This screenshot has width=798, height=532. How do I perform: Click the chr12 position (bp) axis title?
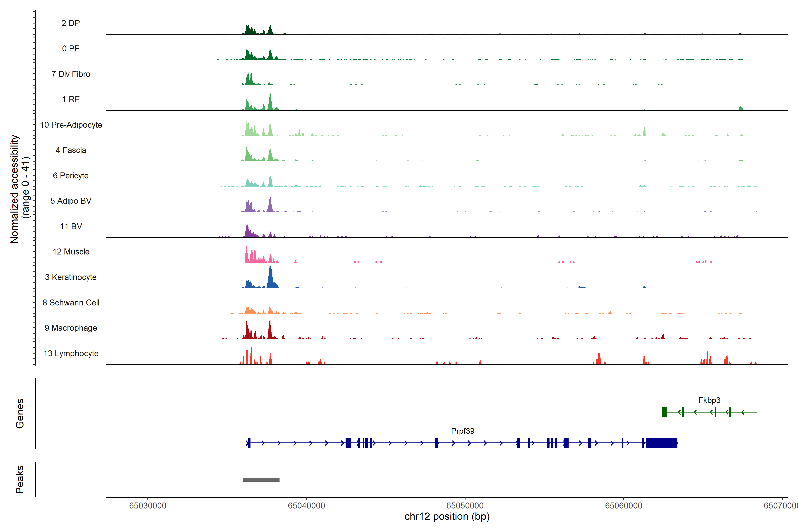(x=447, y=516)
